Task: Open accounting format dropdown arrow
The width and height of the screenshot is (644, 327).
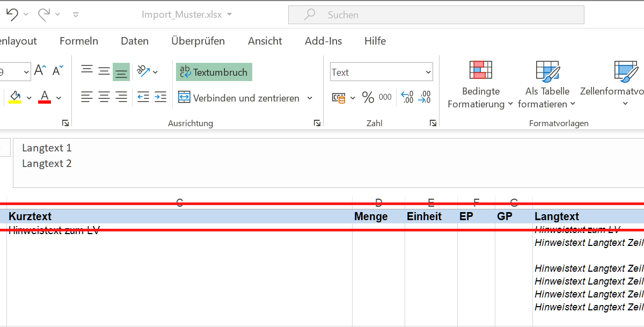Action: [353, 98]
